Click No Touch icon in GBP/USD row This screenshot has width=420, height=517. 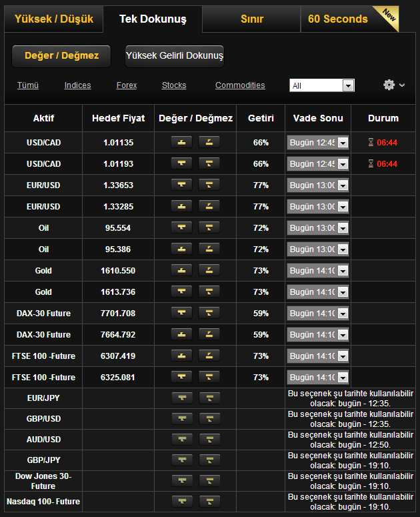pyautogui.click(x=209, y=419)
